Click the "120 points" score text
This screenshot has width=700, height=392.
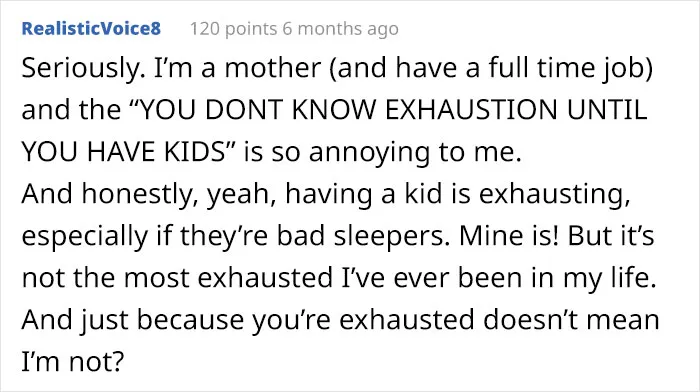(233, 29)
